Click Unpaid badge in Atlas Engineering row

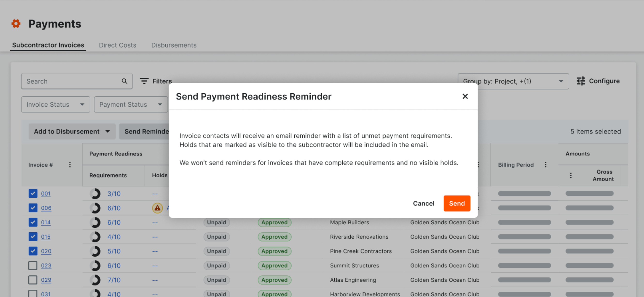pos(216,280)
